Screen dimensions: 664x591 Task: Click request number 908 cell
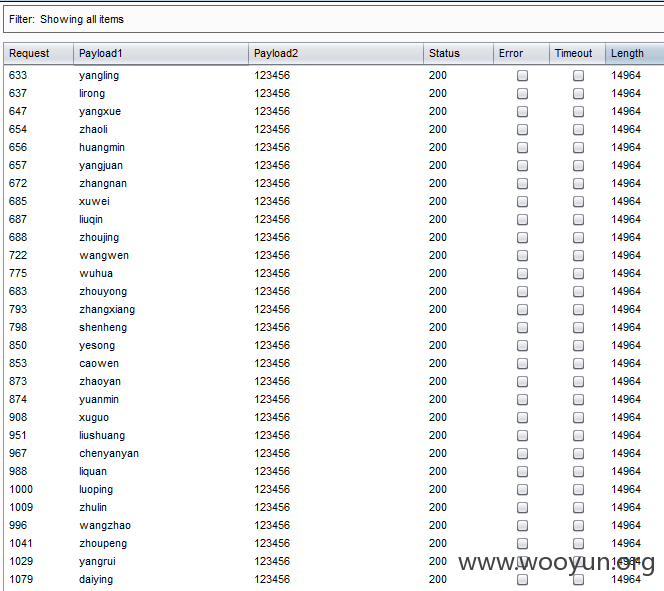(18, 417)
